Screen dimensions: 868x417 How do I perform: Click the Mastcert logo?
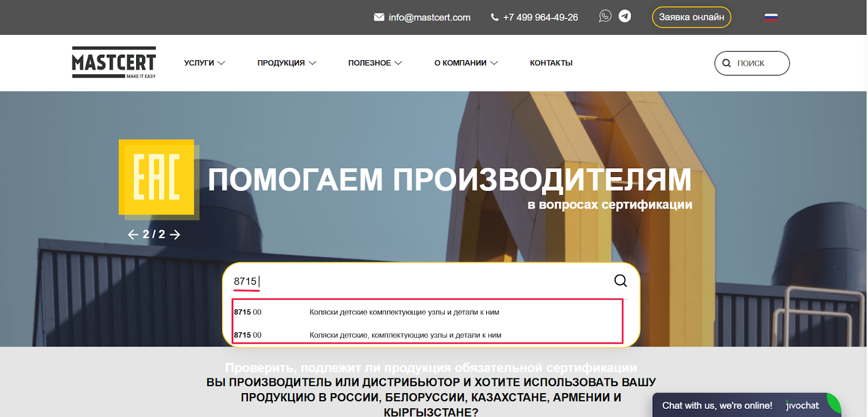pos(114,62)
